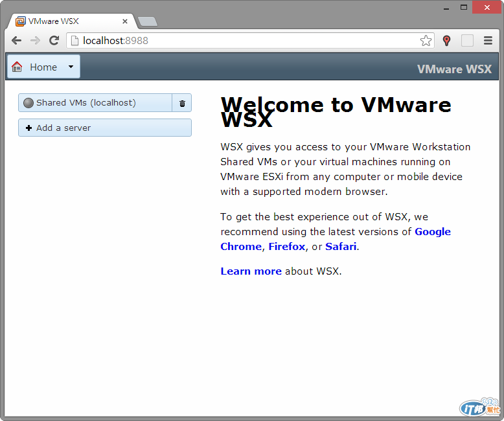Follow the Learn more link
Image resolution: width=504 pixels, height=421 pixels.
point(251,271)
